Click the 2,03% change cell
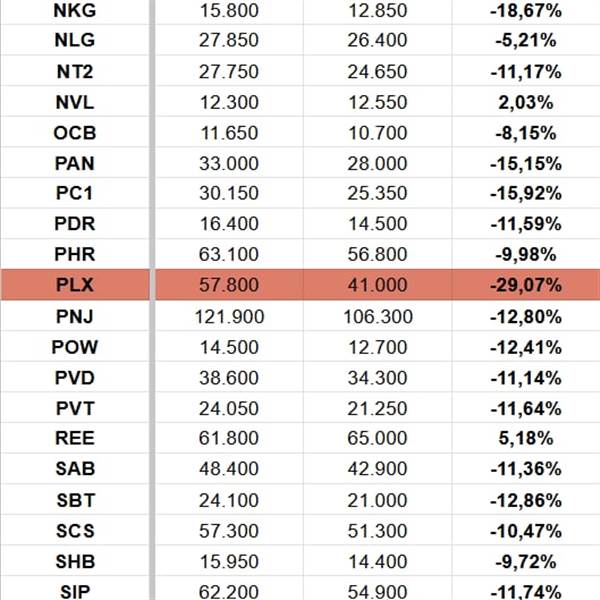Viewport: 600px width, 600px height. (524, 101)
